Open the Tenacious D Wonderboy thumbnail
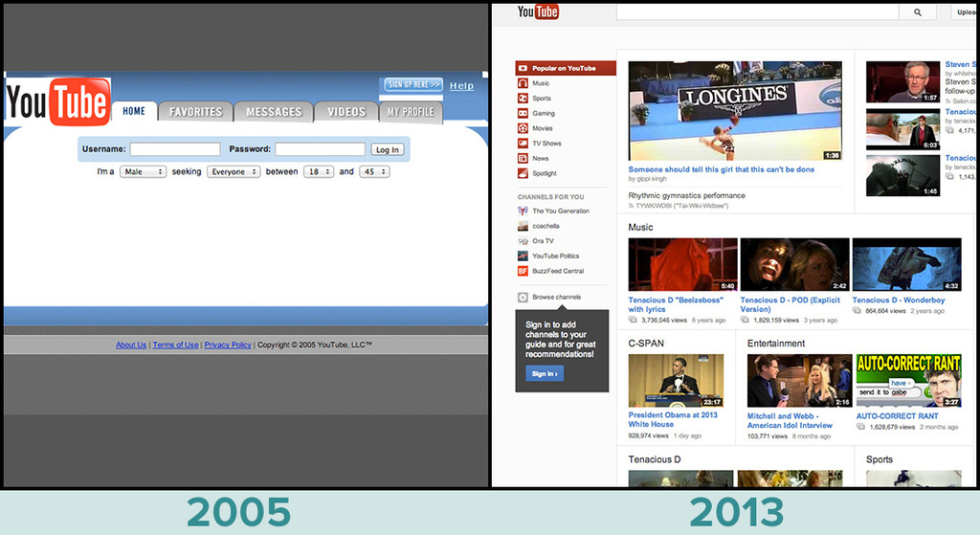Viewport: 980px width, 535px height. [x=907, y=264]
